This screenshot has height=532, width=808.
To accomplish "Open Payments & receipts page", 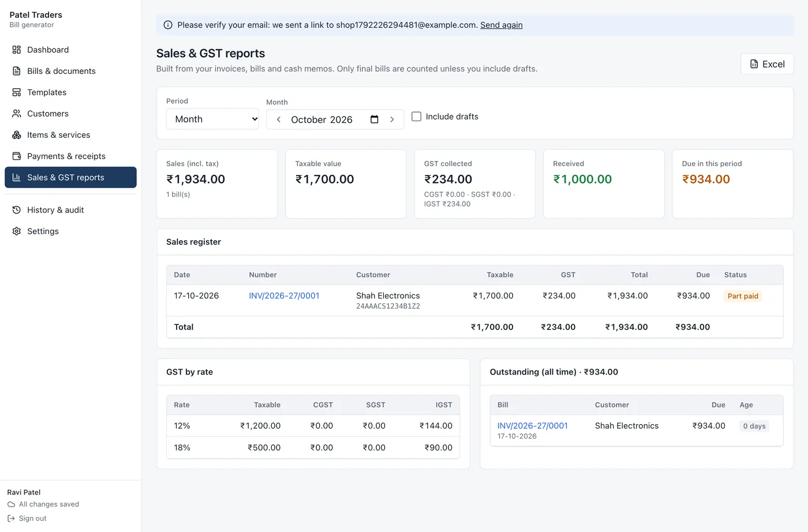I will point(70,156).
